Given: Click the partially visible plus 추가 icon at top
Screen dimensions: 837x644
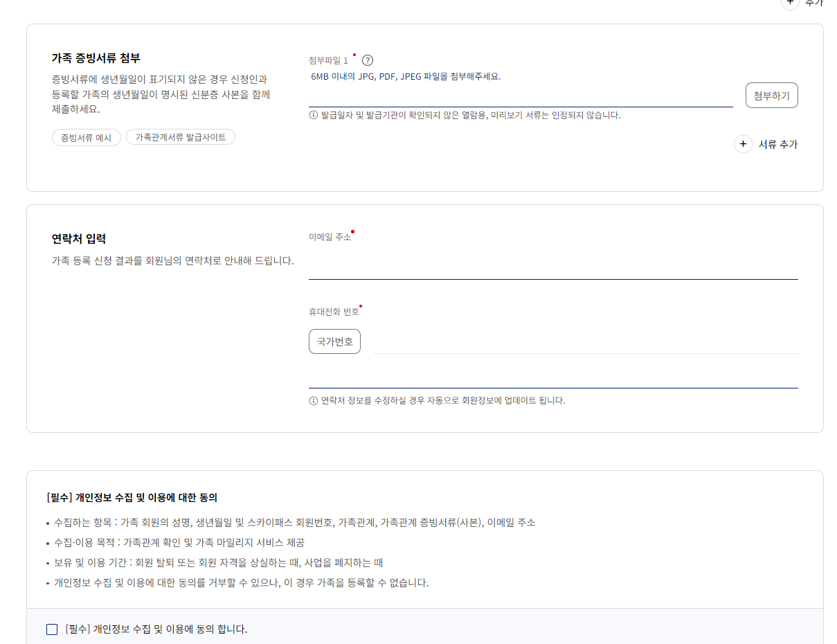Looking at the screenshot, I should [790, 3].
